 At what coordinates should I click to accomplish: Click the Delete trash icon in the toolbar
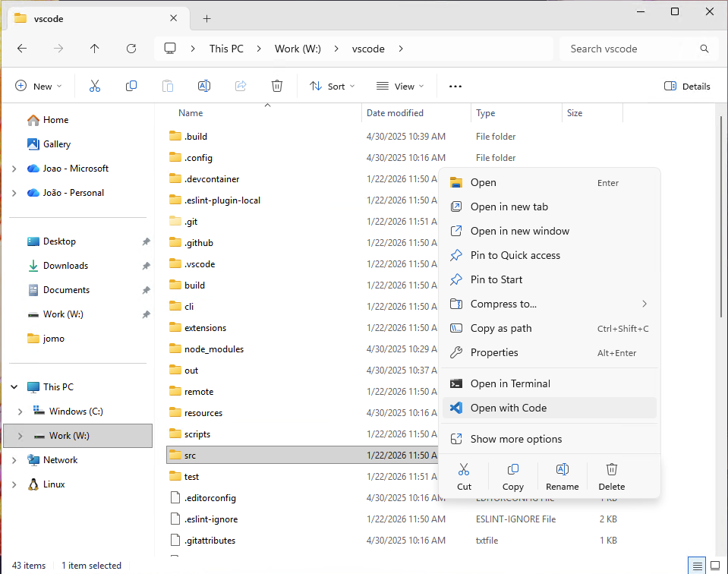pos(276,86)
